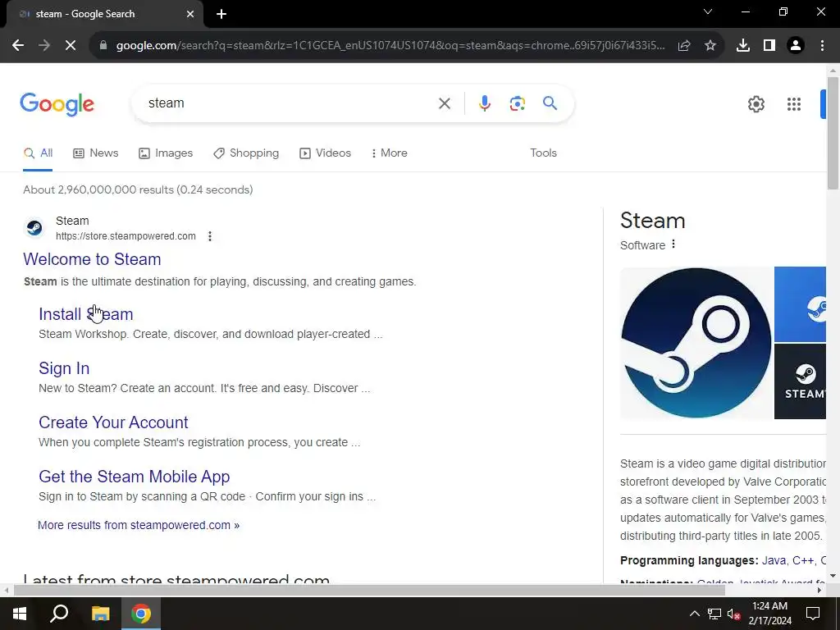840x630 pixels.
Task: Open the Chrome profile avatar icon
Action: (796, 46)
